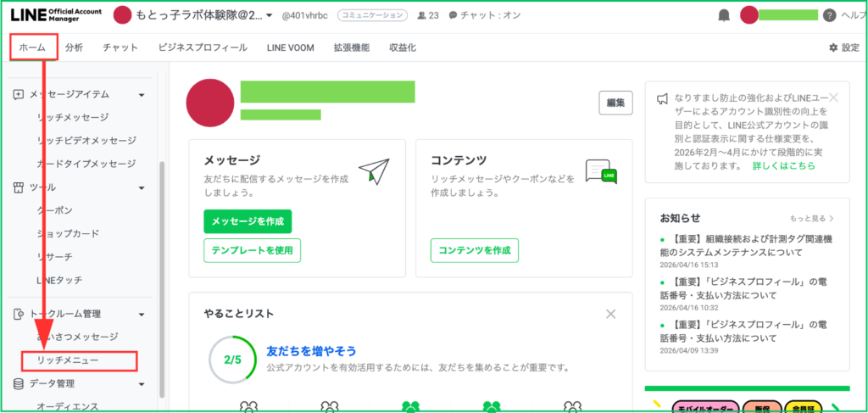Open クーポン in the sidebar
This screenshot has height=413, width=868.
[54, 210]
